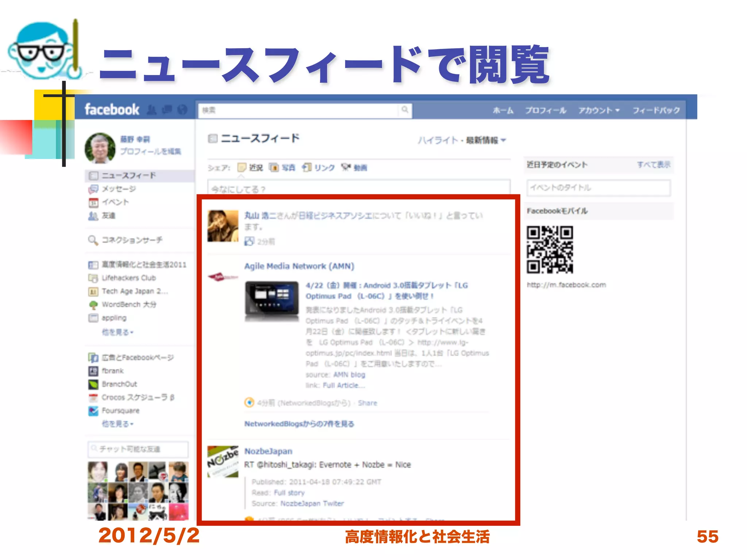Click the ニュースフィード heading icon
This screenshot has width=747, height=560.
(213, 139)
